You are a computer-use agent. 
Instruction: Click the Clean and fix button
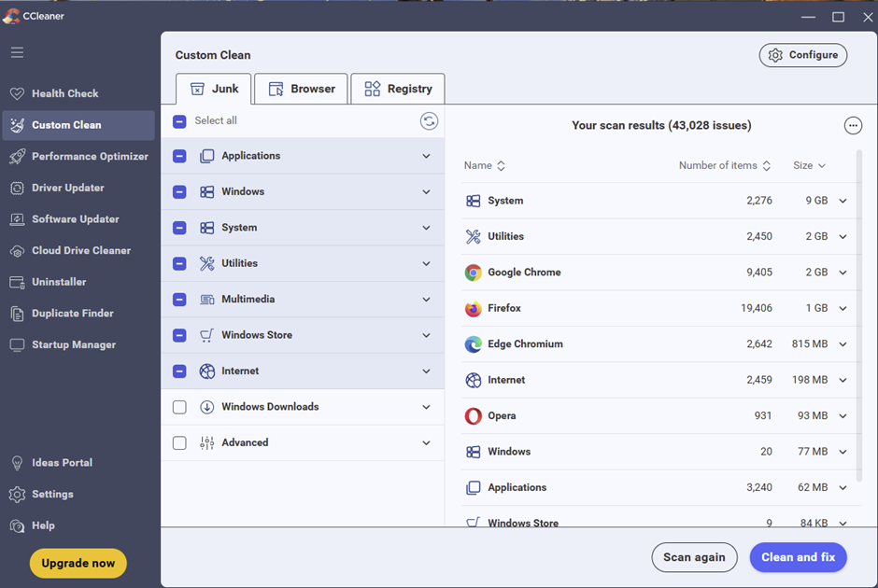point(798,557)
